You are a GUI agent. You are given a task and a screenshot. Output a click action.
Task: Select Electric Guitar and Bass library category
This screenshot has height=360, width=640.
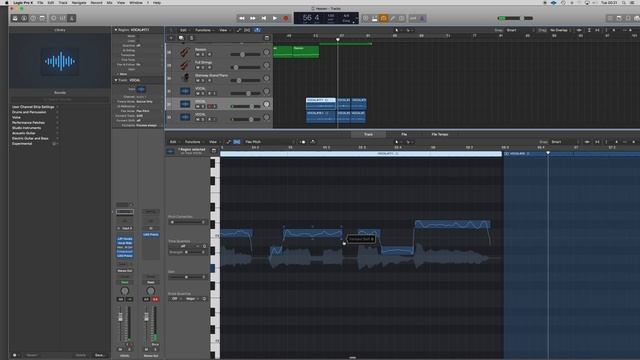pos(30,139)
